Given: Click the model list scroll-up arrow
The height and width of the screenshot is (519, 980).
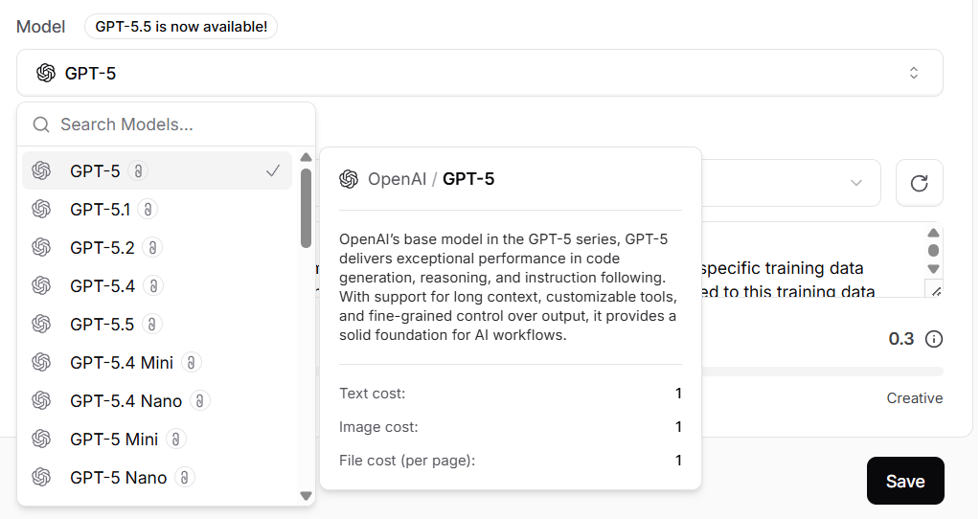Looking at the screenshot, I should coord(306,157).
